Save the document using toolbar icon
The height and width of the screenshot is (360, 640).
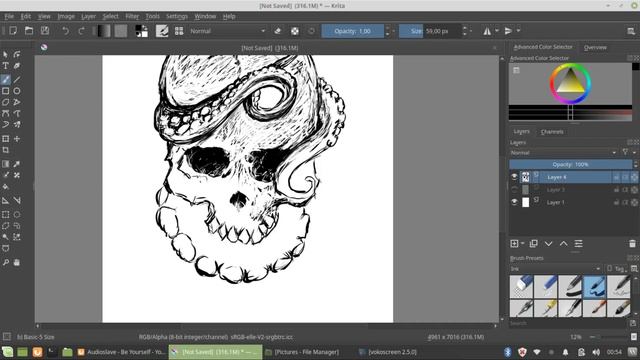pyautogui.click(x=45, y=31)
